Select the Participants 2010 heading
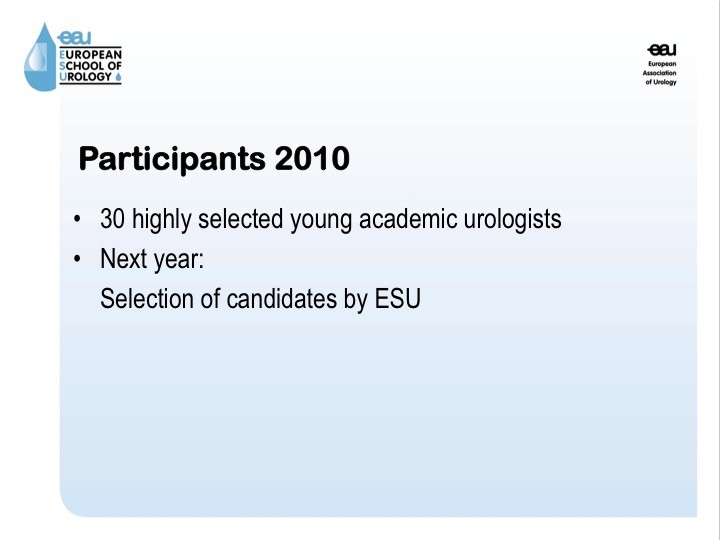Viewport: 720px width, 540px height. tap(214, 159)
